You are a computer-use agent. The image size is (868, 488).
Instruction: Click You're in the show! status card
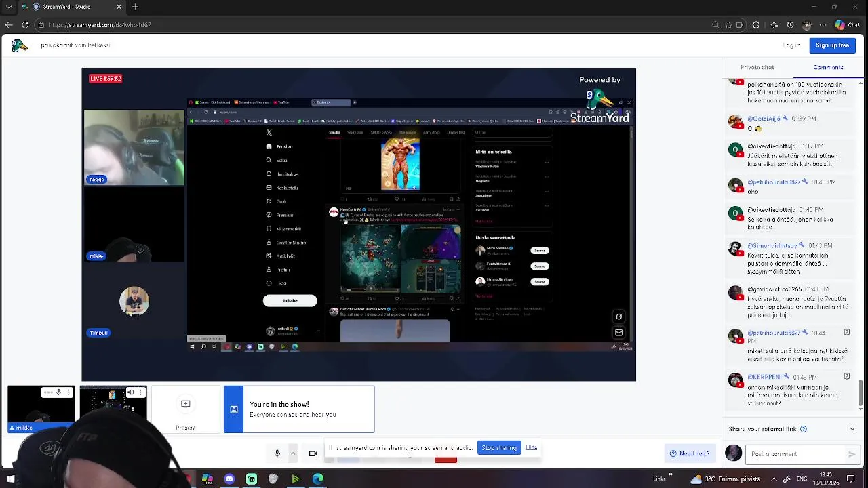(299, 409)
